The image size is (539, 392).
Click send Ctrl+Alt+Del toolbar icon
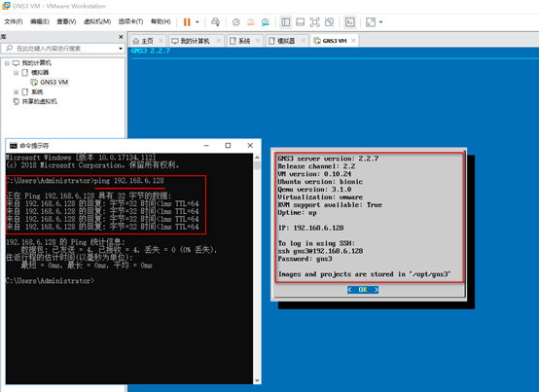pyautogui.click(x=216, y=22)
